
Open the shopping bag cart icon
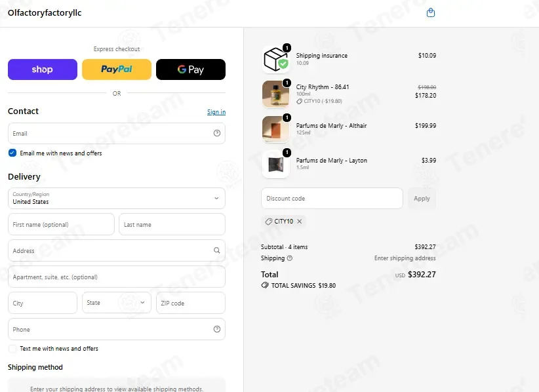430,12
